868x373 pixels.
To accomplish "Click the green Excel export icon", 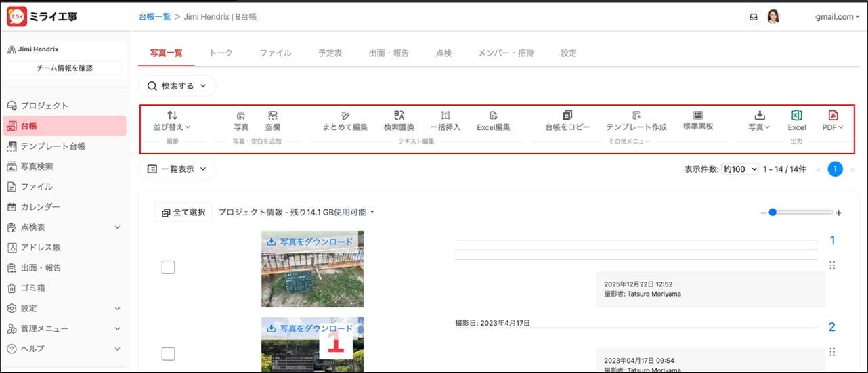I will pos(796,116).
